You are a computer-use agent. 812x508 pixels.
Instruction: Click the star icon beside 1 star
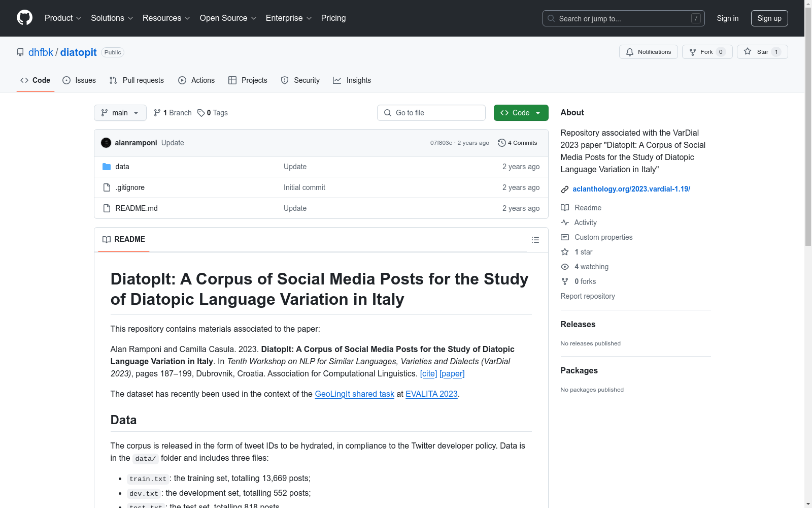point(565,252)
